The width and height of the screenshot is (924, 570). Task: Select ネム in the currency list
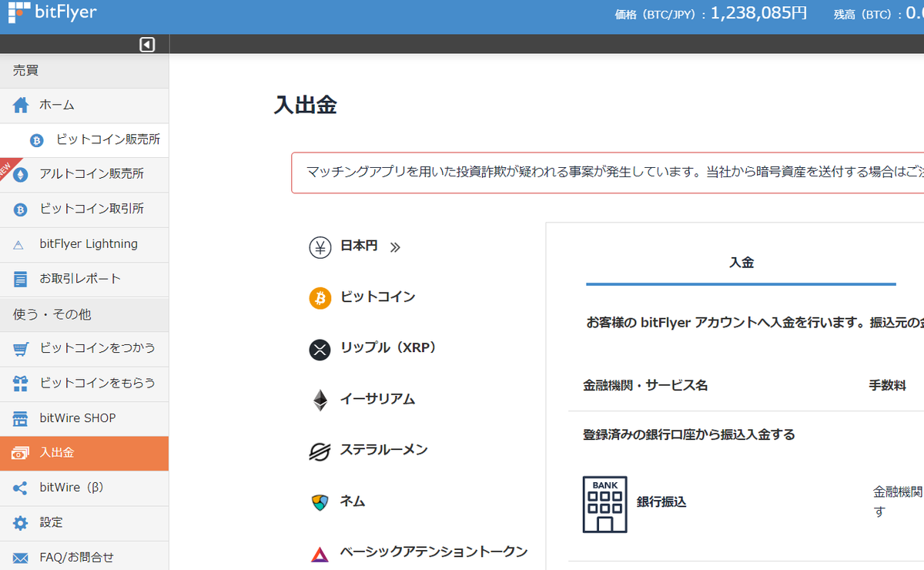353,501
